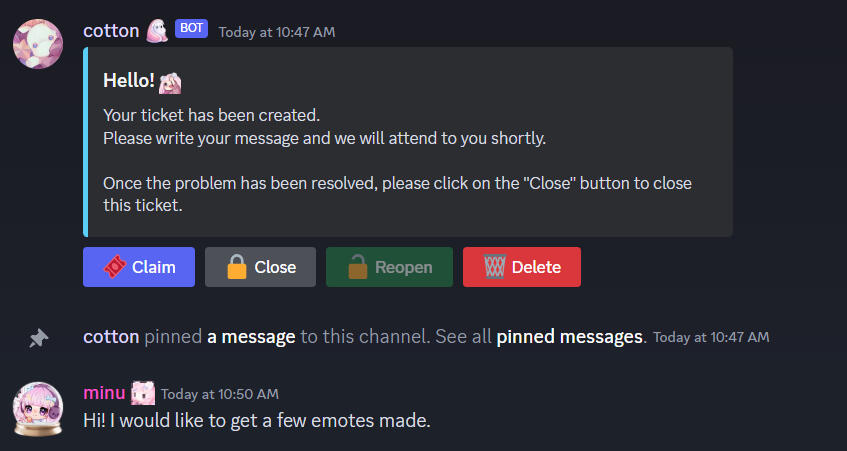Screen dimensions: 847x451
Task: Click the open lock icon on Reopen
Action: (357, 267)
